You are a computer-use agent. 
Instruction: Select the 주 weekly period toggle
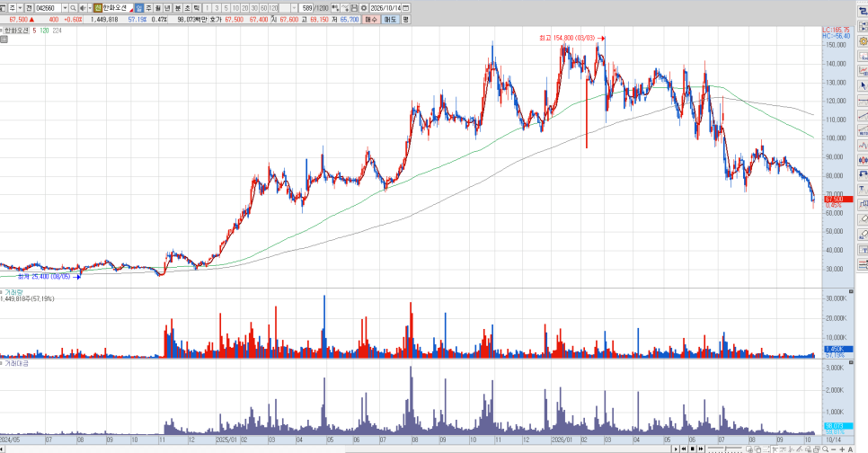pyautogui.click(x=148, y=8)
